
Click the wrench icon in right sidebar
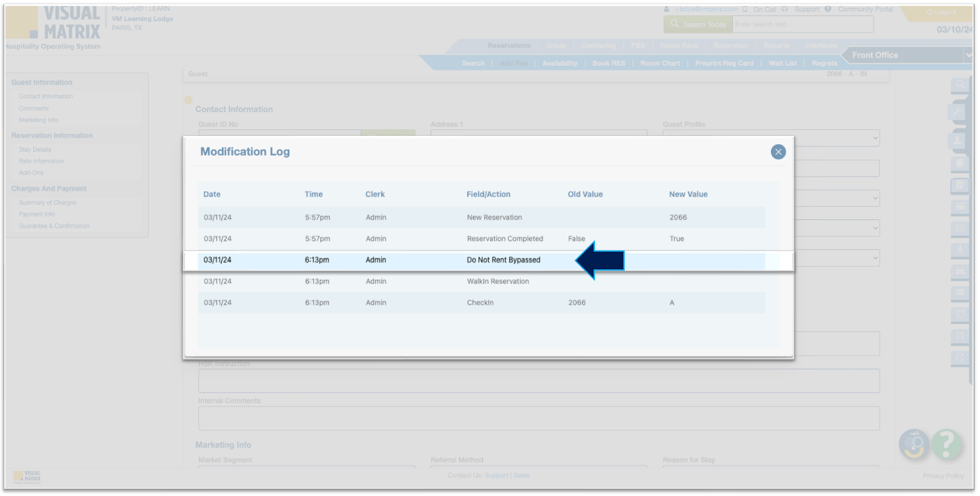pos(960,112)
